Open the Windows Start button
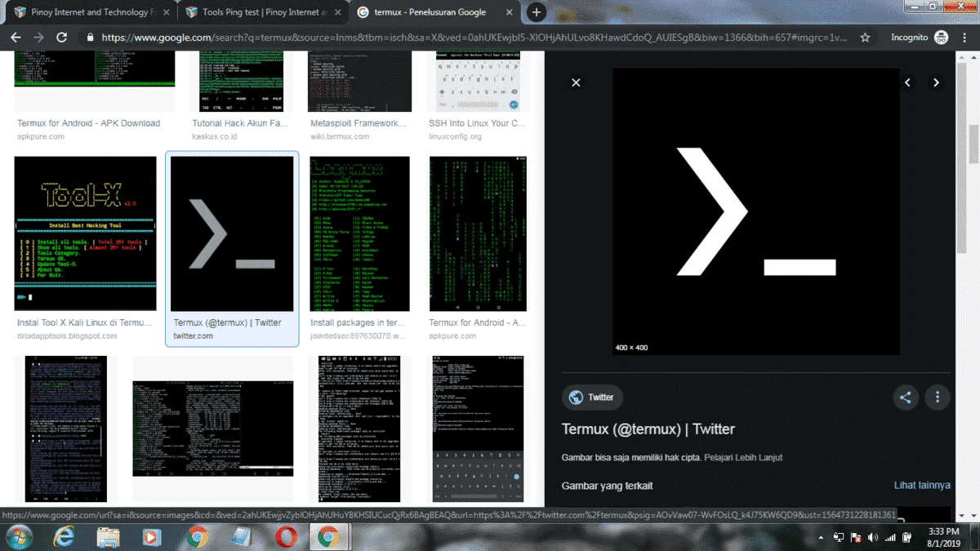The width and height of the screenshot is (980, 551). [x=19, y=537]
